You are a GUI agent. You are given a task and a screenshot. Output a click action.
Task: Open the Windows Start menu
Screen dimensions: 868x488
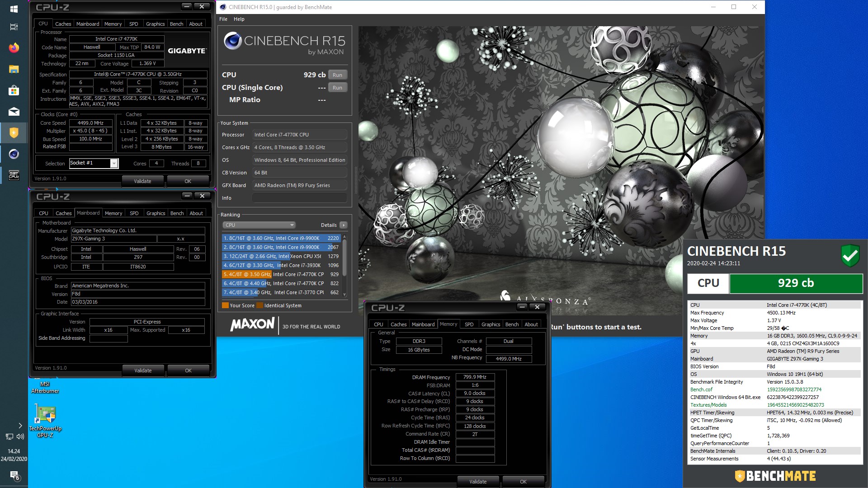coord(14,9)
